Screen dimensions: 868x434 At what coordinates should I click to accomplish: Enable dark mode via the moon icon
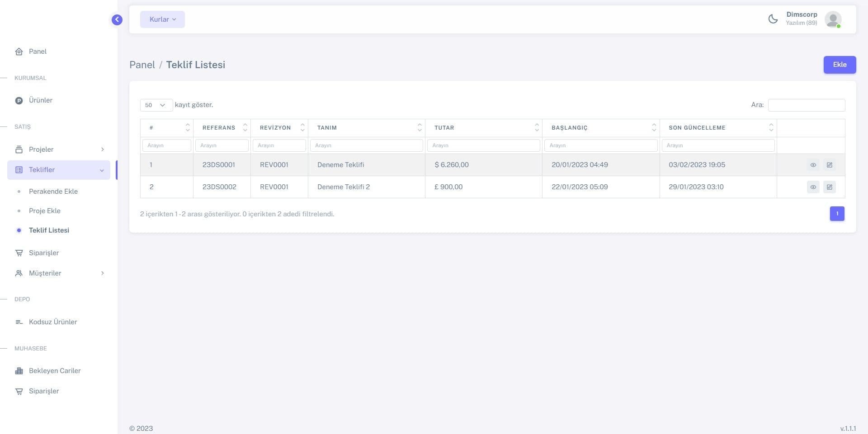point(773,19)
